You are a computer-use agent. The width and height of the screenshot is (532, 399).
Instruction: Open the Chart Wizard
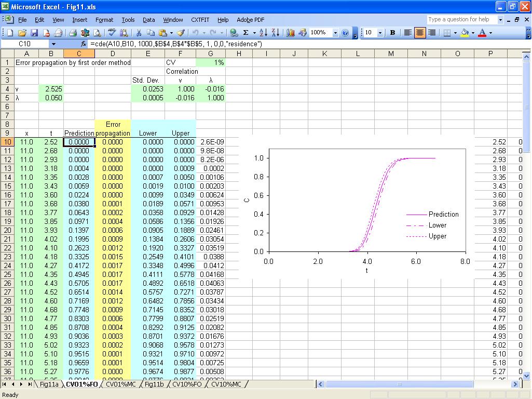290,33
